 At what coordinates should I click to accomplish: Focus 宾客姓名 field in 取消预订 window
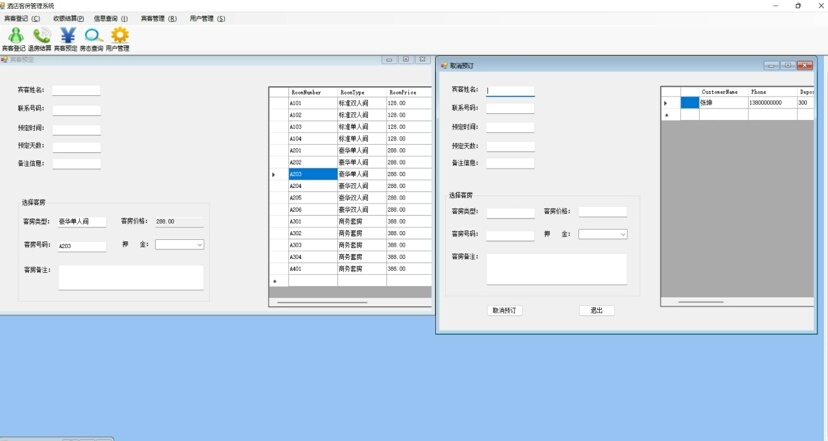tap(510, 91)
